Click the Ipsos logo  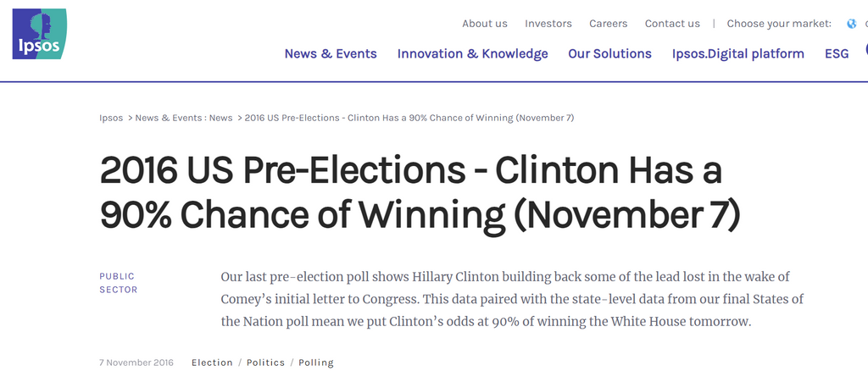coord(39,34)
